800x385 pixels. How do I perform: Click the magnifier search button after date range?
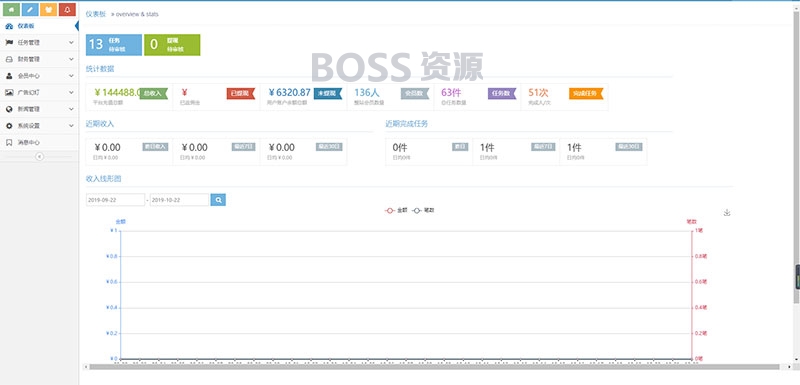point(218,200)
